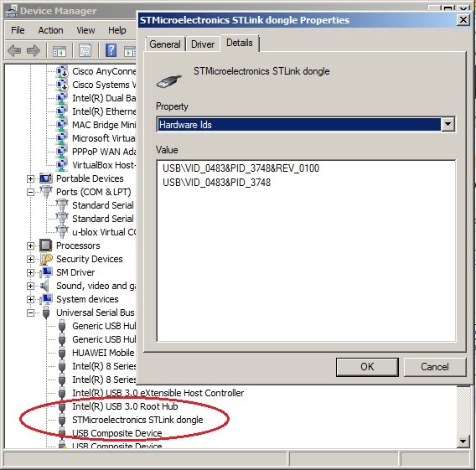Collapse the Ports (COM & LPT) node
Screen dimensions: 476x470
[30, 192]
